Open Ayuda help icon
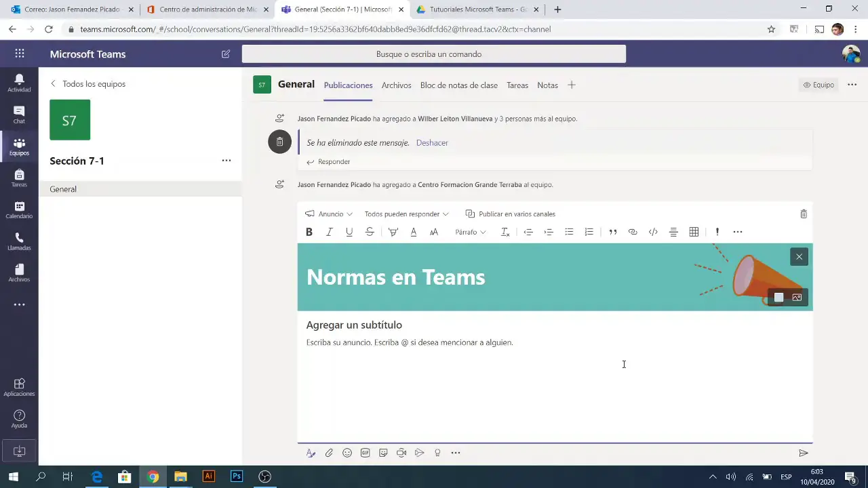 pos(19,420)
